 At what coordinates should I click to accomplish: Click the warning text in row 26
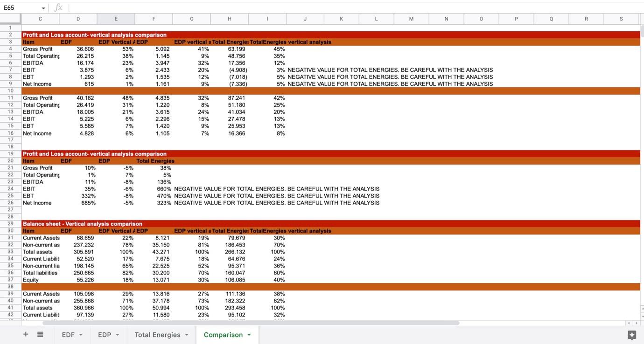tap(277, 203)
